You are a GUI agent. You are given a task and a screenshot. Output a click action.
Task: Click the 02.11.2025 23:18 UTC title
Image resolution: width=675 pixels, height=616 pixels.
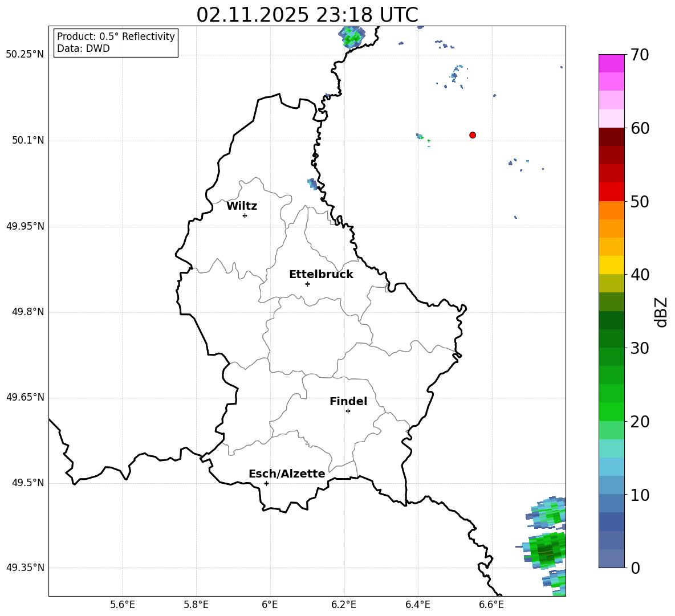pos(307,15)
